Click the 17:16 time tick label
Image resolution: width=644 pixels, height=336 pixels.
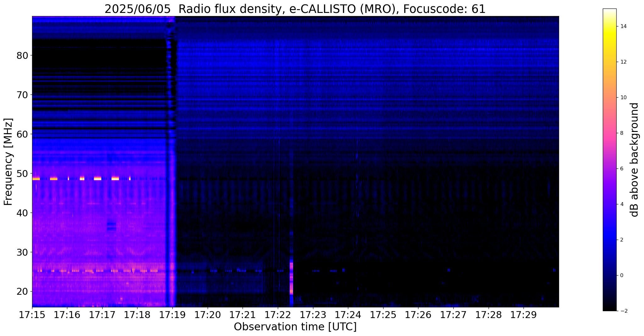pos(67,315)
